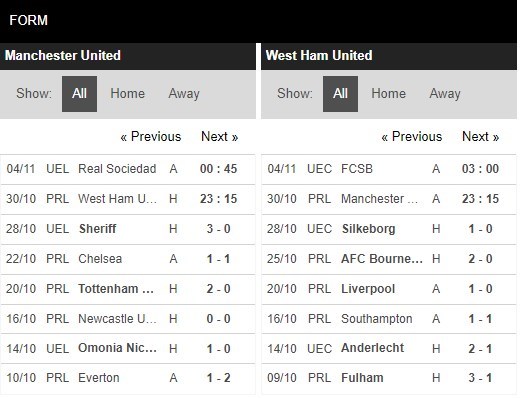Image resolution: width=520 pixels, height=398 pixels.
Task: Open the Everton 1 - 2 match
Action: [x=128, y=378]
